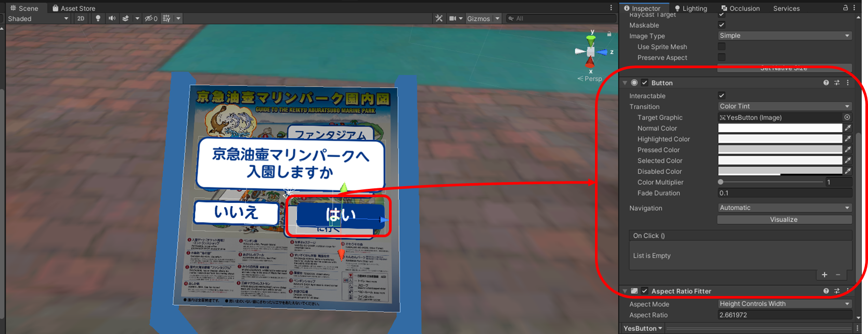Open Target Graphic object picker circle

847,118
